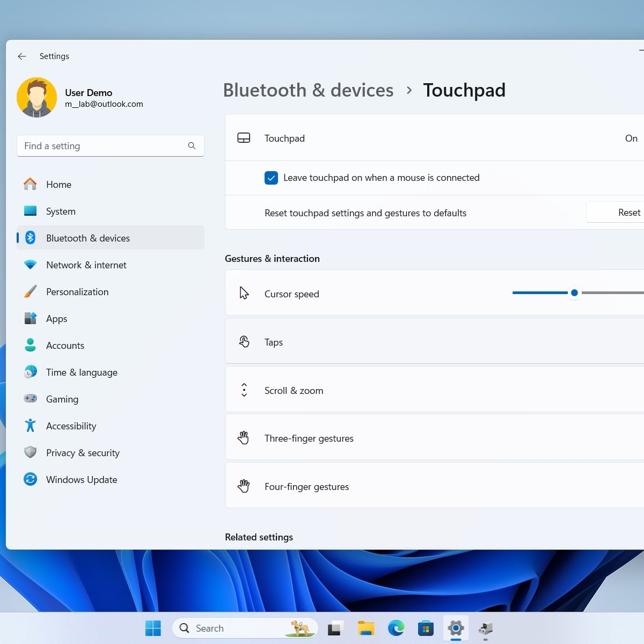
Task: Go to Network & internet settings
Action: [86, 265]
